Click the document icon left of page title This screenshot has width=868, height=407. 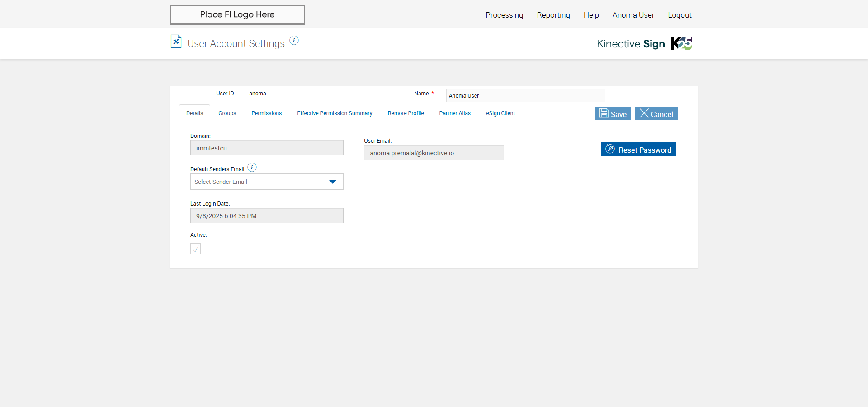point(176,42)
